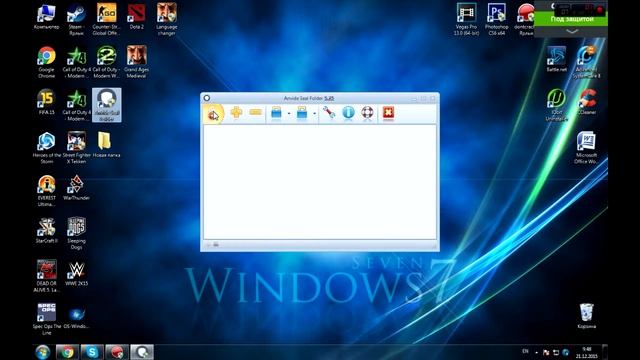Expand the chevron under Под защитой widget
Viewport: 640px width, 360px height.
click(x=572, y=31)
